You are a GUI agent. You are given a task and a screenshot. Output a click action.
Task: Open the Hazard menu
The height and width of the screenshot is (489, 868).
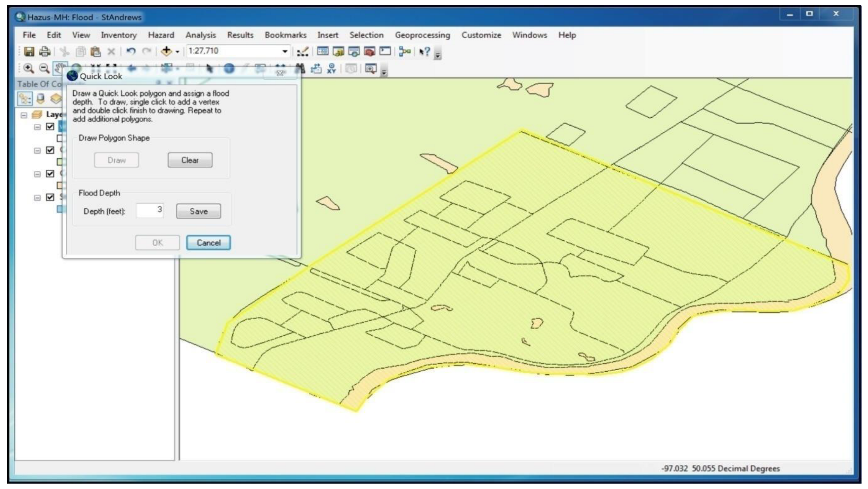[x=161, y=35]
